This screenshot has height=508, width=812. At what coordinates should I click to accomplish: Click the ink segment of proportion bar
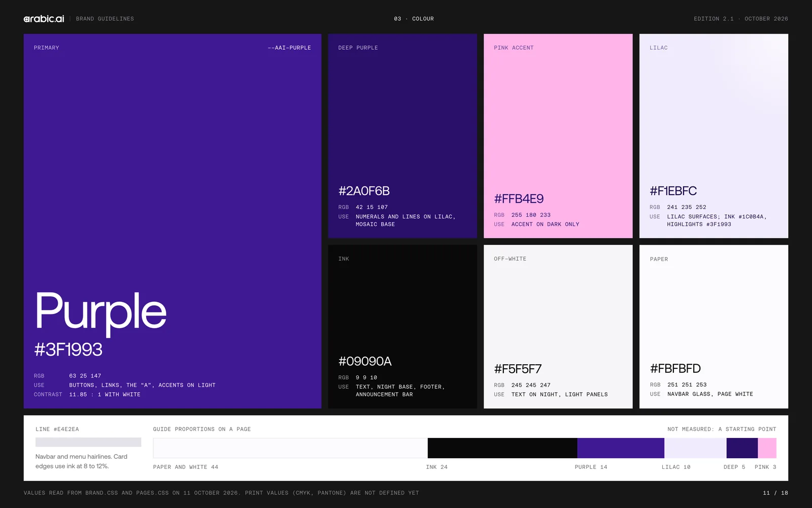[x=502, y=448]
